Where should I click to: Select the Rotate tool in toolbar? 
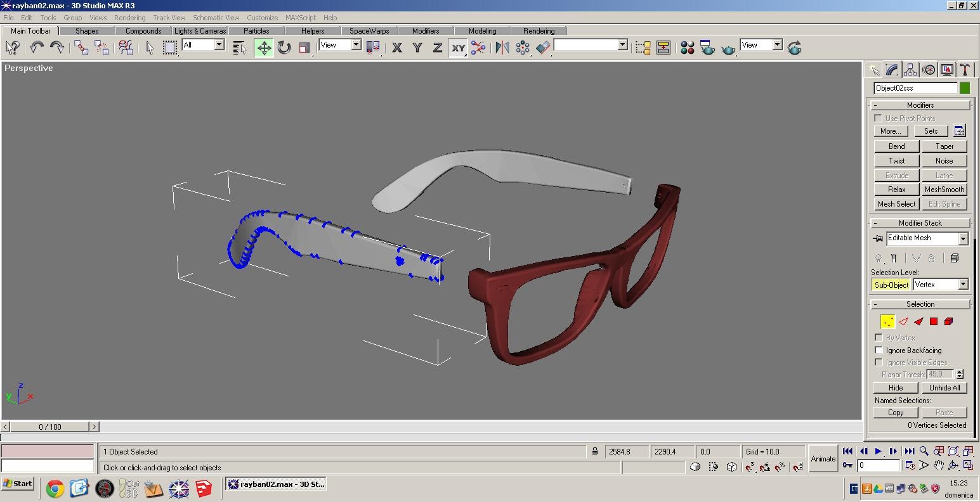[x=284, y=48]
